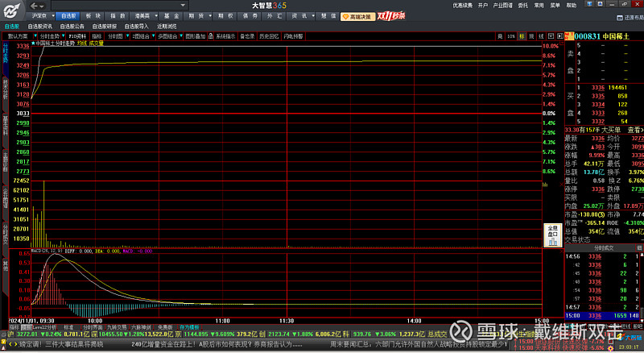Click the blue screen-layout icon in title bar
The image size is (644, 353).
pos(590,4)
